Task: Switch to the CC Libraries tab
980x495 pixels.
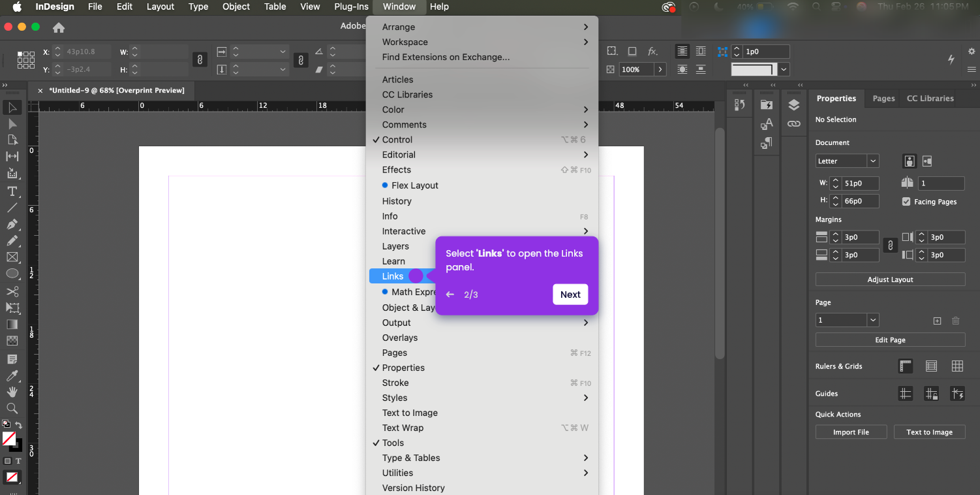Action: 930,99
